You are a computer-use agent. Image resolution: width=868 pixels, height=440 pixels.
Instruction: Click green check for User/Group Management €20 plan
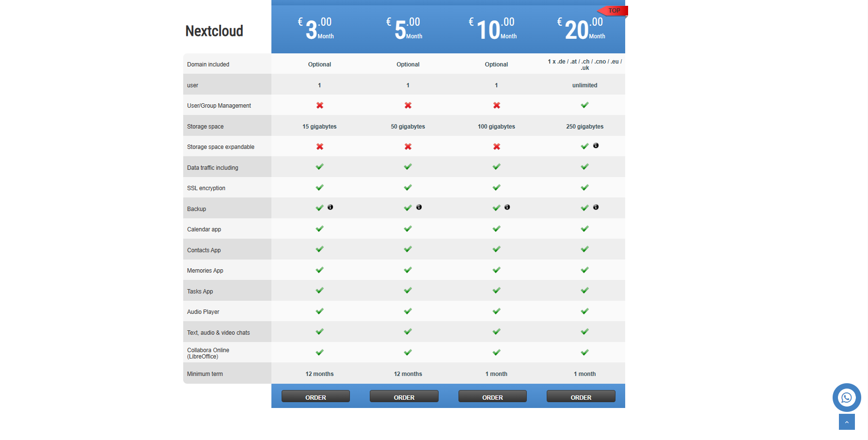[x=585, y=105]
